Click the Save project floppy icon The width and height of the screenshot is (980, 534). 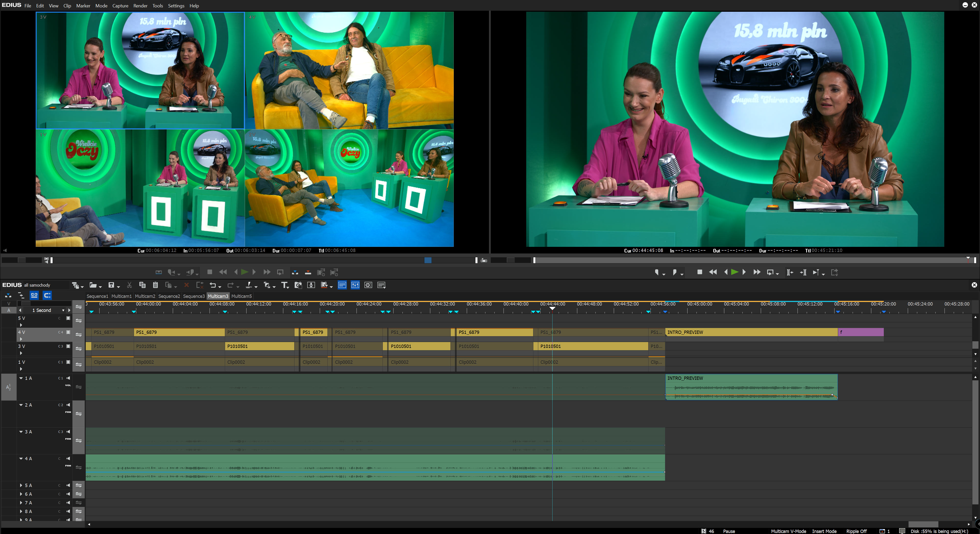pyautogui.click(x=111, y=285)
